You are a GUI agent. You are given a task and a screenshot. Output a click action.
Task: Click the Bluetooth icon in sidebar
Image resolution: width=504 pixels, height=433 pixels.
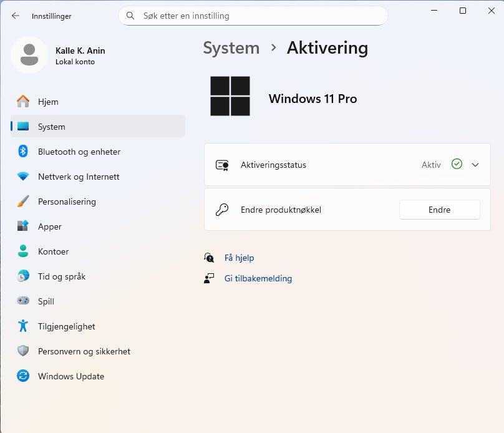(x=23, y=151)
